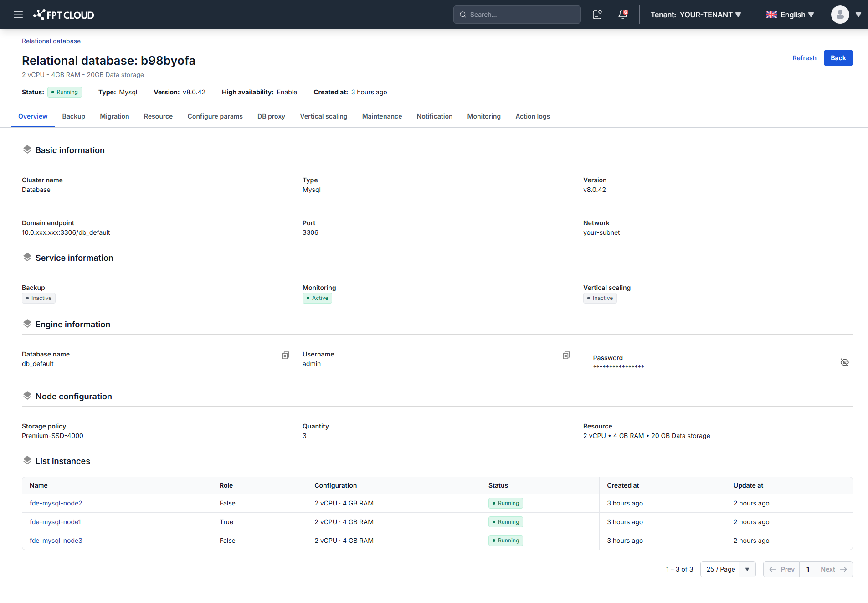Click the Premium-SSD-4000 storage policy value
The width and height of the screenshot is (868, 603).
coord(52,436)
